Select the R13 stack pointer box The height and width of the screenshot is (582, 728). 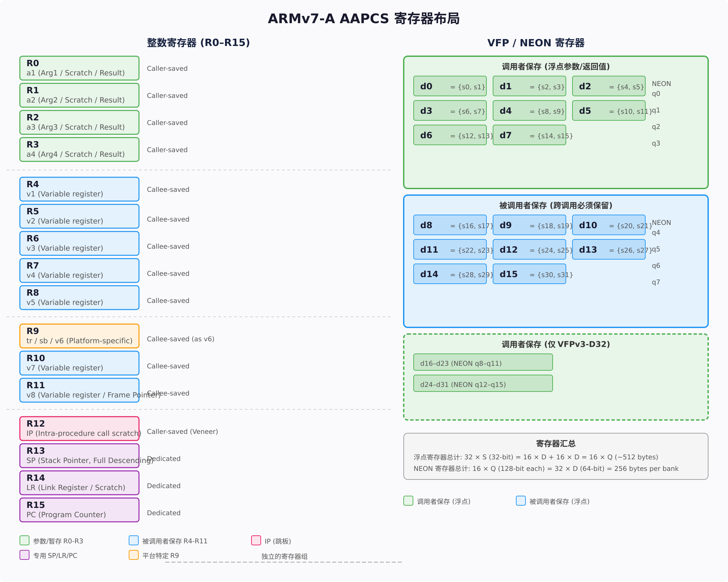click(79, 455)
